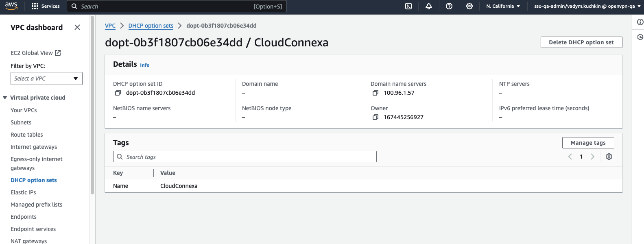The width and height of the screenshot is (644, 244).
Task: Expand the Select a VPC dropdown
Action: pyautogui.click(x=46, y=78)
